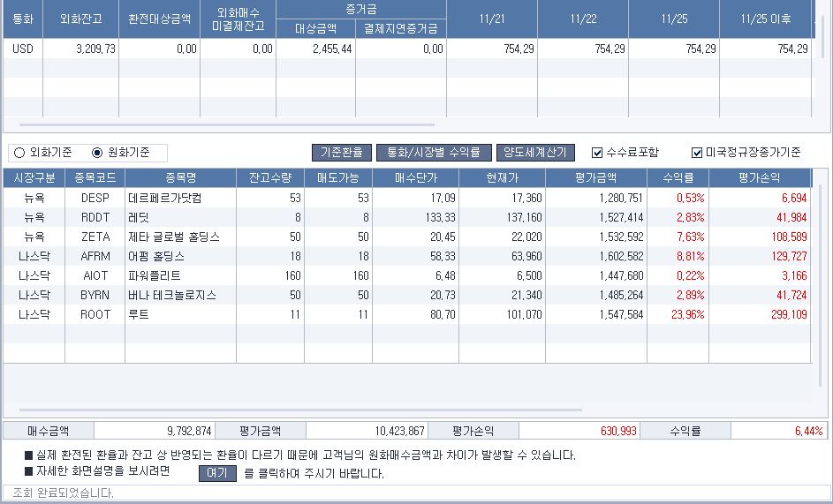Sort holdings by 수익률 column header
Viewport: 833px width, 504px height.
[x=678, y=178]
